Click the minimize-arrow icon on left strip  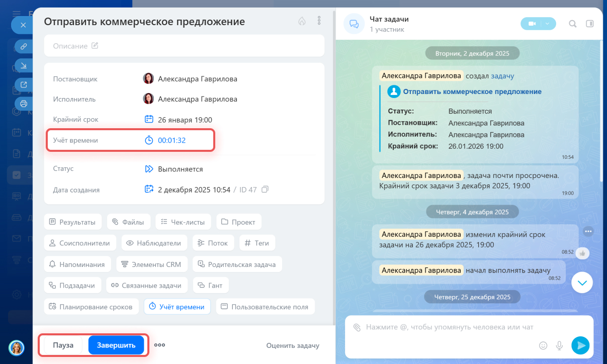(x=23, y=65)
